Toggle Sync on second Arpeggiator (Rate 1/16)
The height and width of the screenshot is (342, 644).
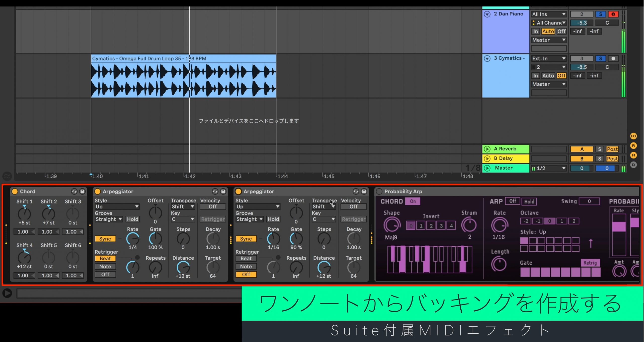pyautogui.click(x=246, y=239)
